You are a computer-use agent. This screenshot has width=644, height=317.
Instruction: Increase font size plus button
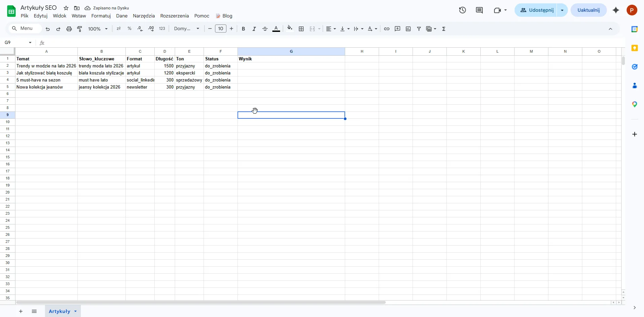[231, 29]
